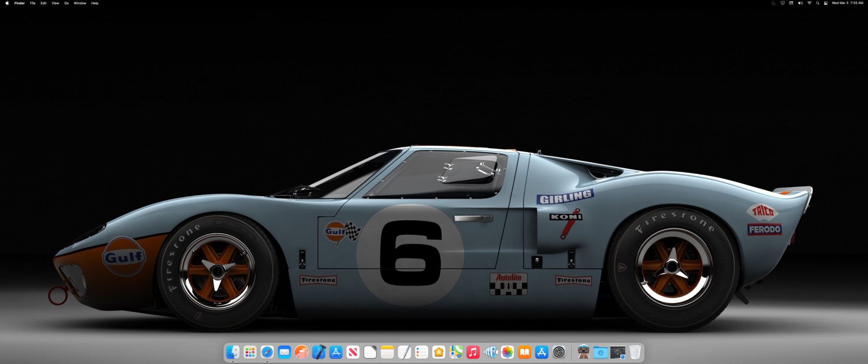Open the Mail app in the Dock
868x364 pixels.
click(284, 352)
